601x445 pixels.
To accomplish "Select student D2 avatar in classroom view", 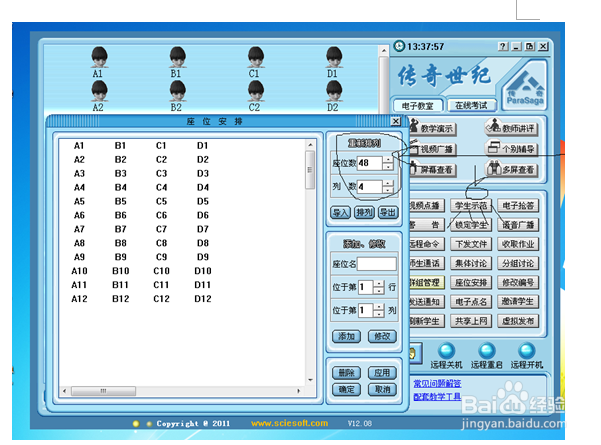I will click(x=334, y=91).
